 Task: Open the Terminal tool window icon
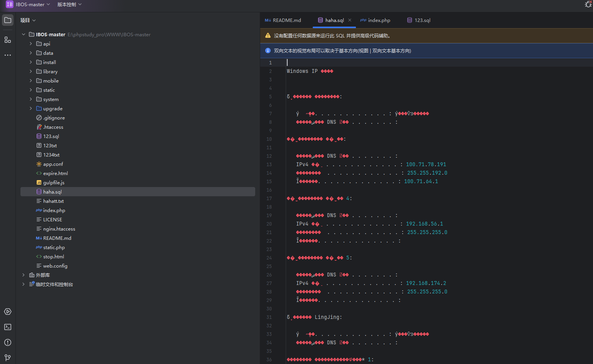click(8, 327)
